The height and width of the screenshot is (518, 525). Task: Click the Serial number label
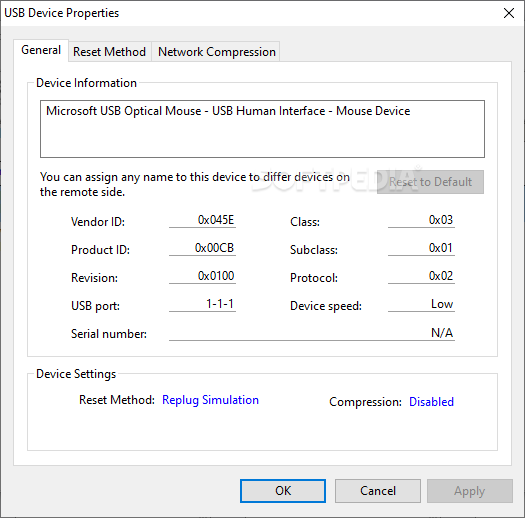109,334
